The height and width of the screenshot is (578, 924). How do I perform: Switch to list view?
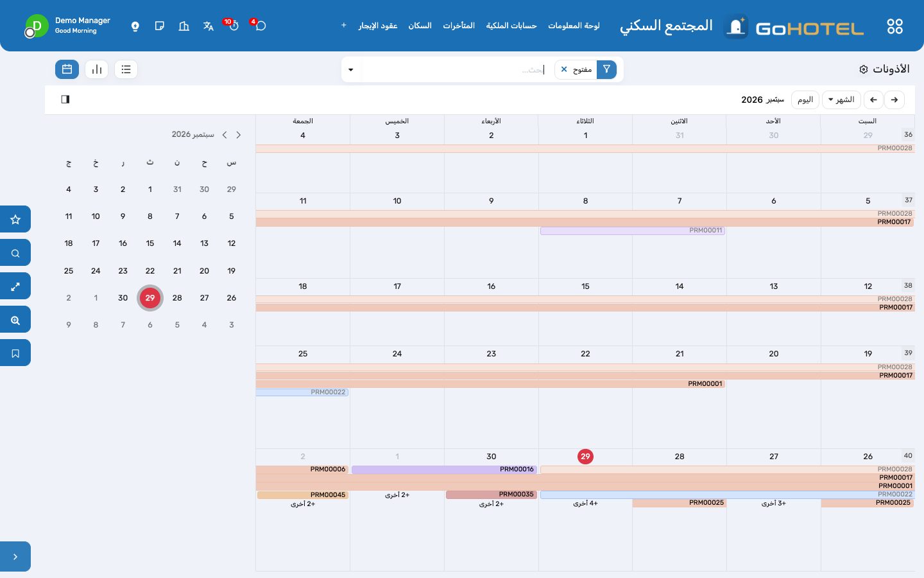[x=126, y=69]
